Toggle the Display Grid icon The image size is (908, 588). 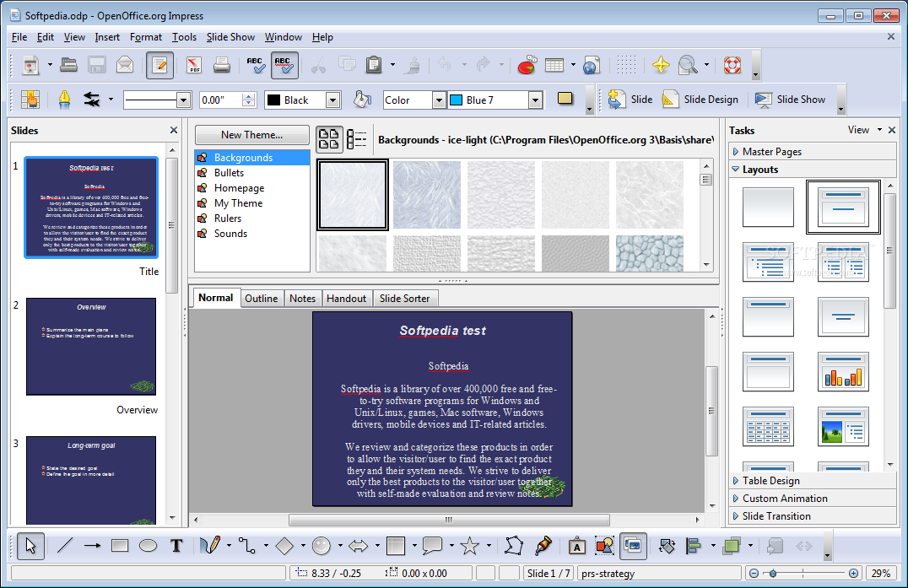pyautogui.click(x=626, y=65)
